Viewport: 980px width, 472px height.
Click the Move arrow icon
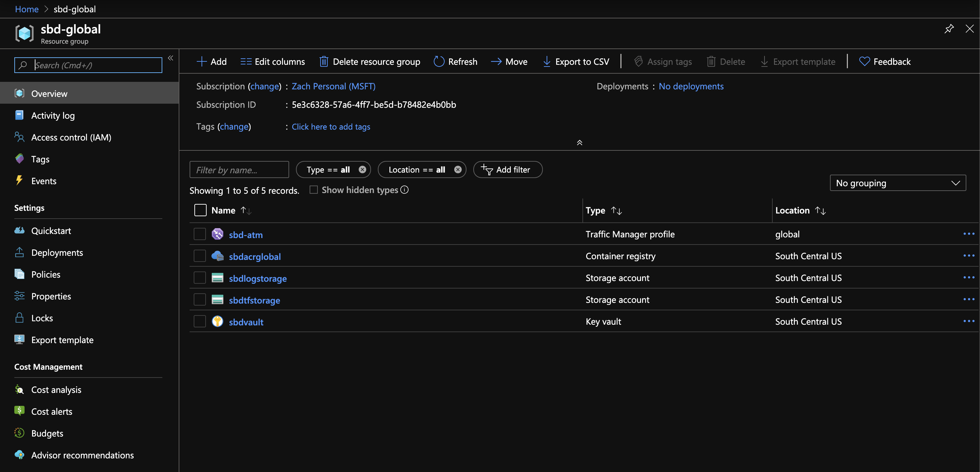pyautogui.click(x=496, y=61)
